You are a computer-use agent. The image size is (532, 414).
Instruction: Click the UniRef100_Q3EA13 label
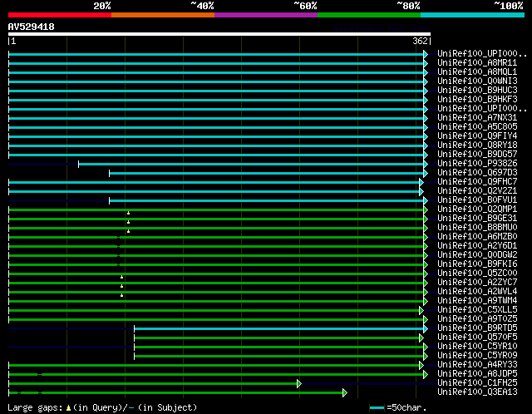(477, 392)
